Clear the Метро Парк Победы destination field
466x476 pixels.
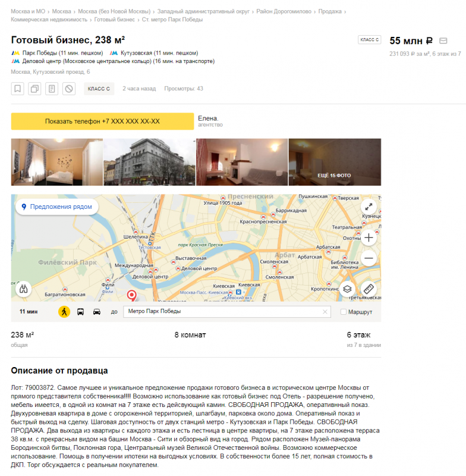(325, 312)
